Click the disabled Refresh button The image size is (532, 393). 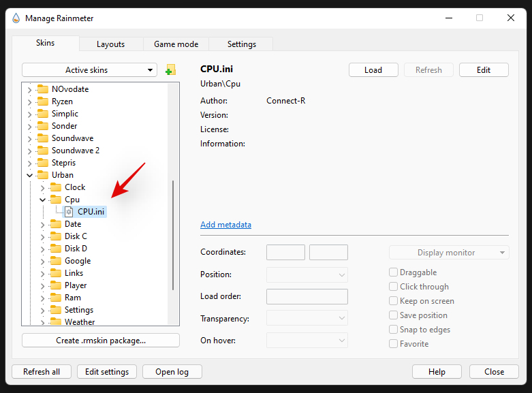[x=428, y=70]
